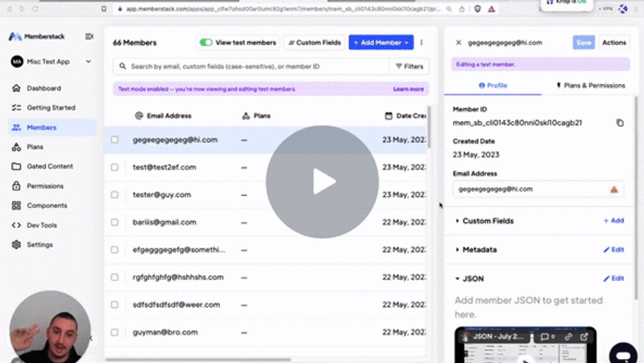The height and width of the screenshot is (363, 644).
Task: Open Custom Fields button
Action: point(314,42)
